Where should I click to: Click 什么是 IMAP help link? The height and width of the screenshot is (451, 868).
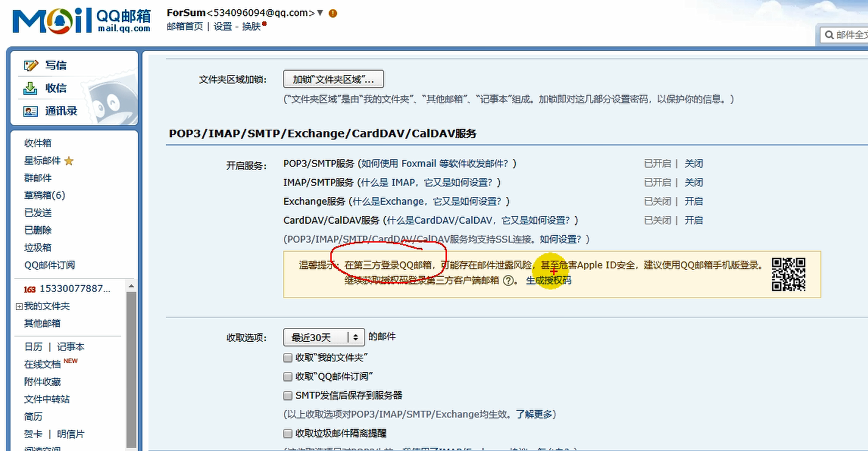tap(429, 182)
